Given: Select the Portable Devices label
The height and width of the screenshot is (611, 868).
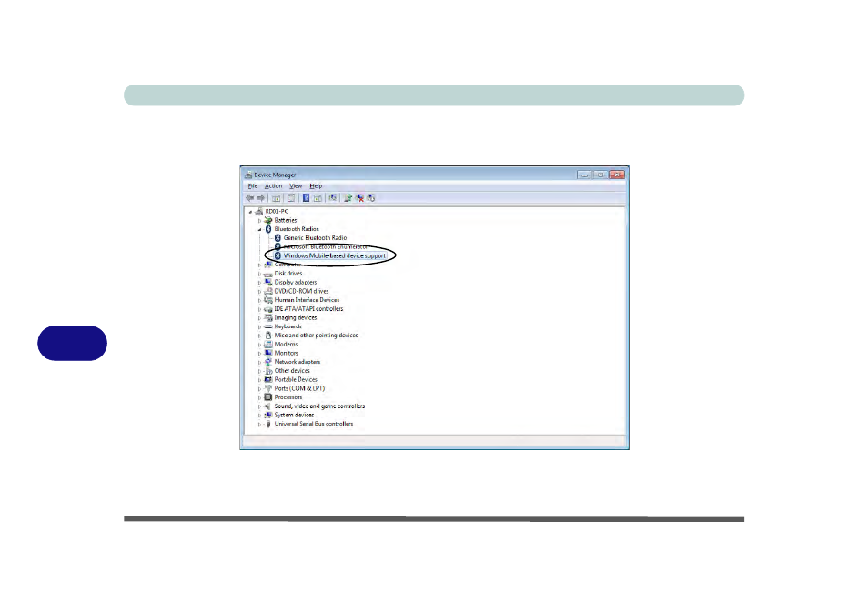Looking at the screenshot, I should click(x=296, y=379).
